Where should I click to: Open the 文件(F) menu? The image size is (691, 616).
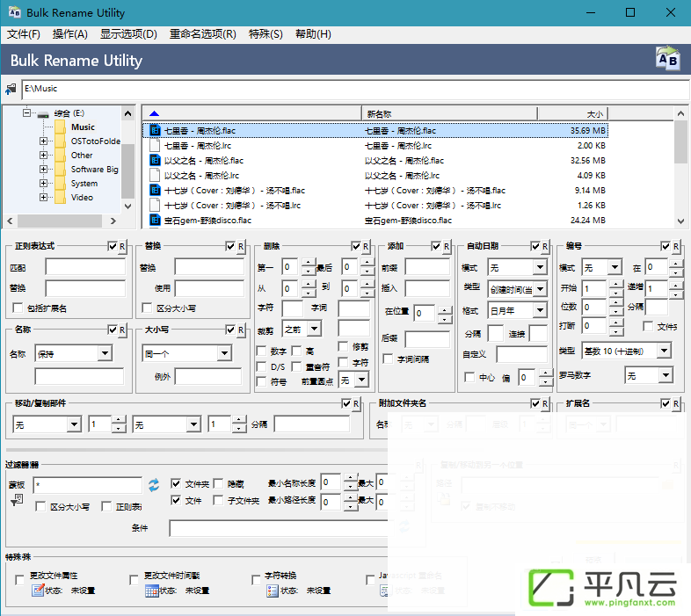24,34
